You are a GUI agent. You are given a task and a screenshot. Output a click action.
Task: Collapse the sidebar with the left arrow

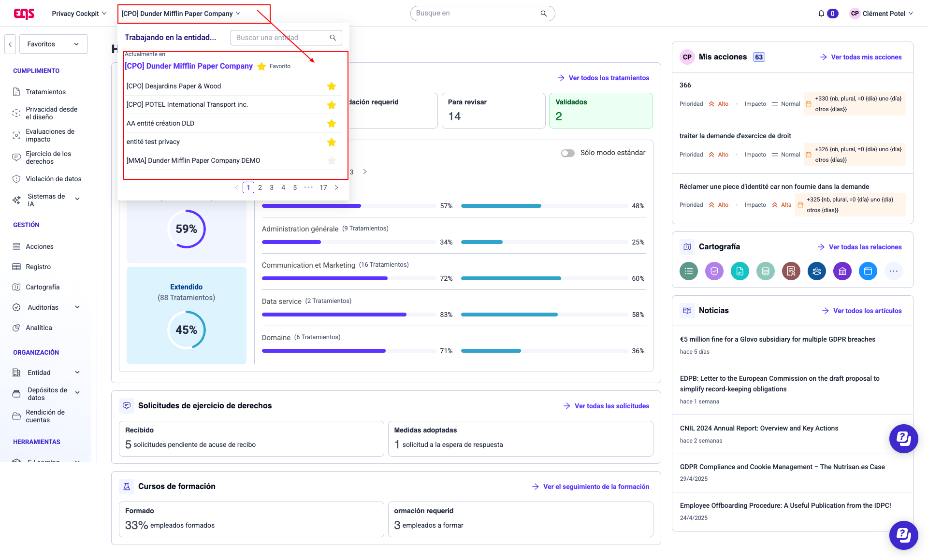(10, 44)
